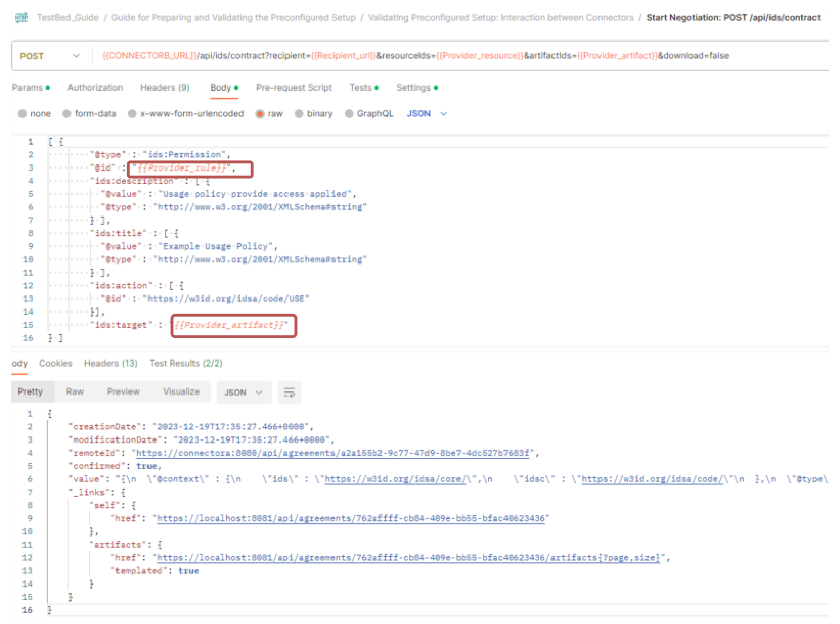The height and width of the screenshot is (624, 840).
Task: Open the remoteId connectora agreements link
Action: click(332, 453)
